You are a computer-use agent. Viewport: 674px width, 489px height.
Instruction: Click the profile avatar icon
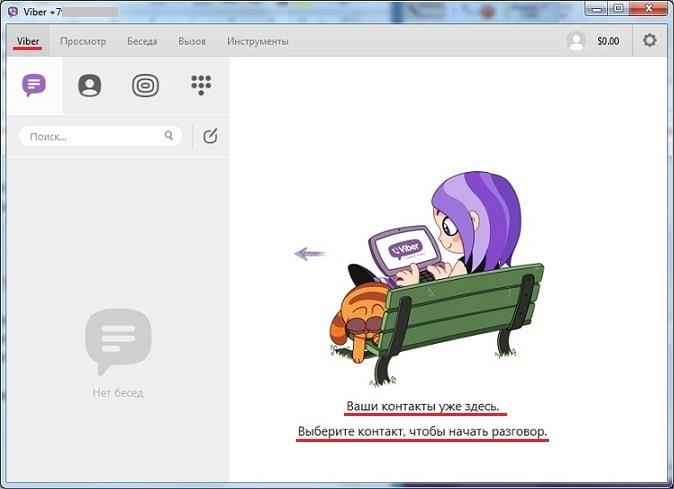(x=576, y=41)
